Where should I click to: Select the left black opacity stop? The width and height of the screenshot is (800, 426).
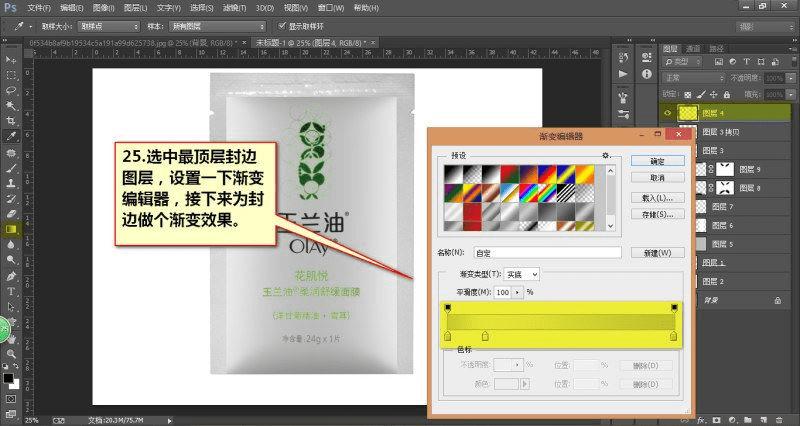pos(448,308)
